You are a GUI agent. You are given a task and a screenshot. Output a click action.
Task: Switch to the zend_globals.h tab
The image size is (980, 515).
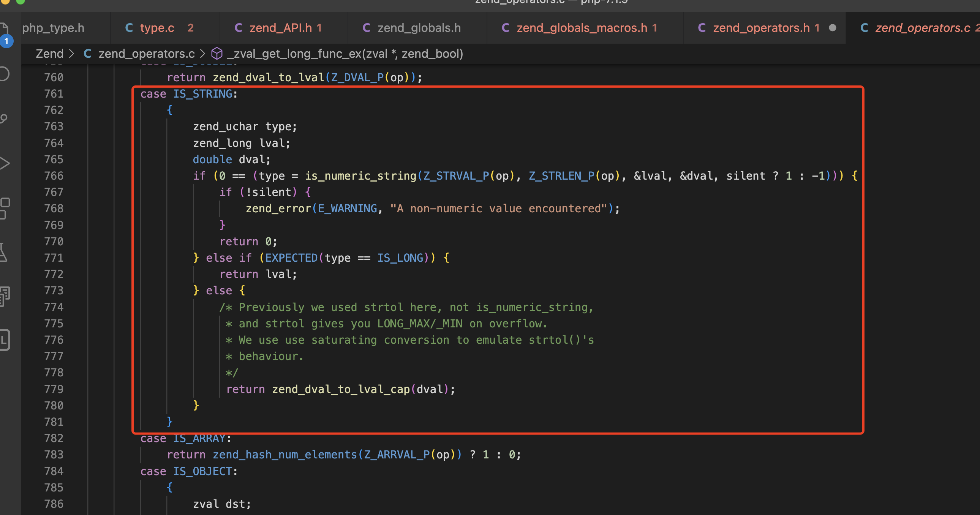click(x=419, y=28)
